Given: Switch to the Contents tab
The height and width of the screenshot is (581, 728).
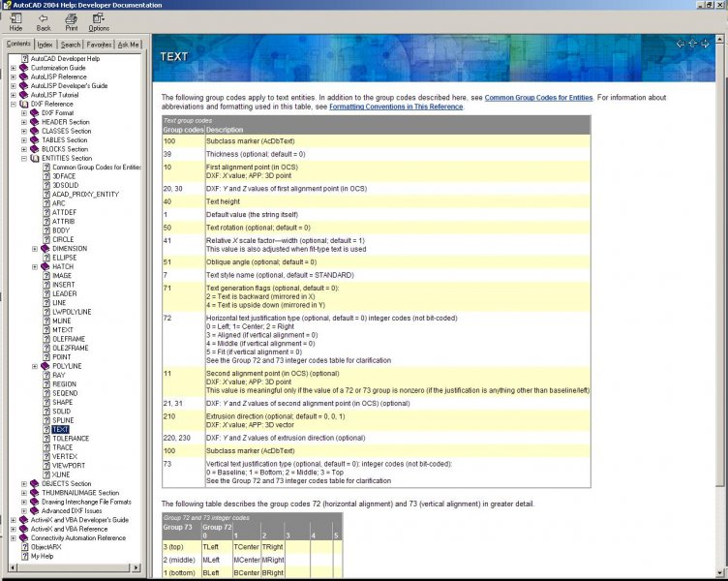Looking at the screenshot, I should [x=18, y=44].
